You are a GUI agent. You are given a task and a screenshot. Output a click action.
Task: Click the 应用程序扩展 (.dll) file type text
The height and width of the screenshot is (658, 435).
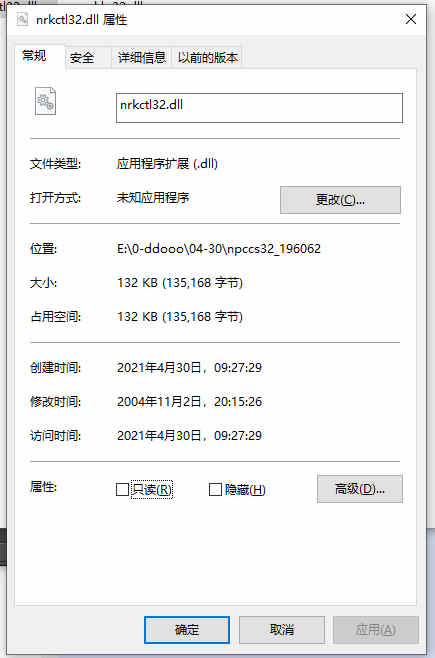pyautogui.click(x=167, y=163)
